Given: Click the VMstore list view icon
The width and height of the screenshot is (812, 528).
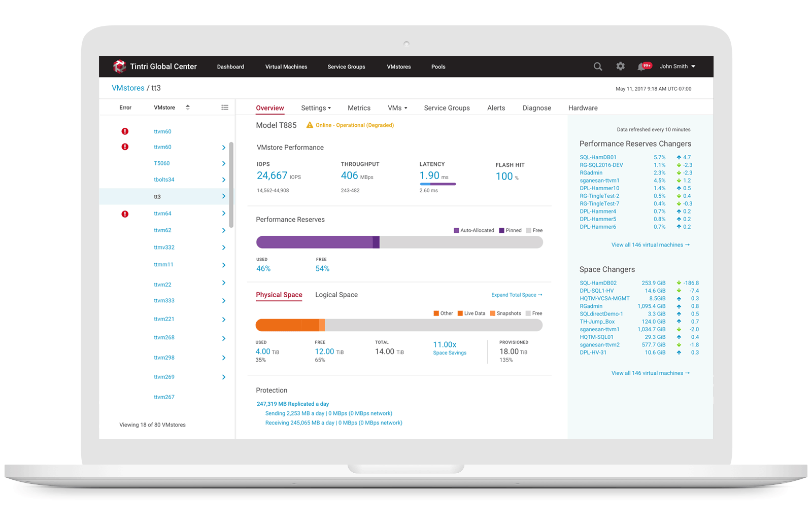Looking at the screenshot, I should coord(225,108).
